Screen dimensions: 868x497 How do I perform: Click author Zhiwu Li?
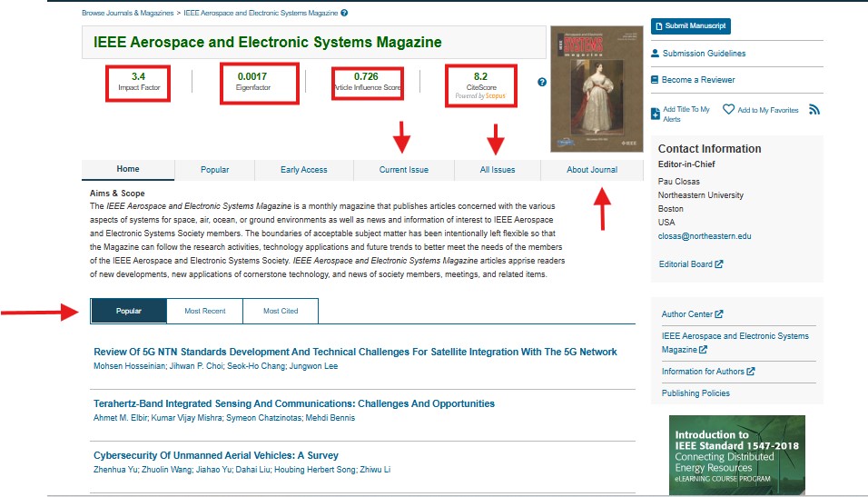click(x=375, y=470)
